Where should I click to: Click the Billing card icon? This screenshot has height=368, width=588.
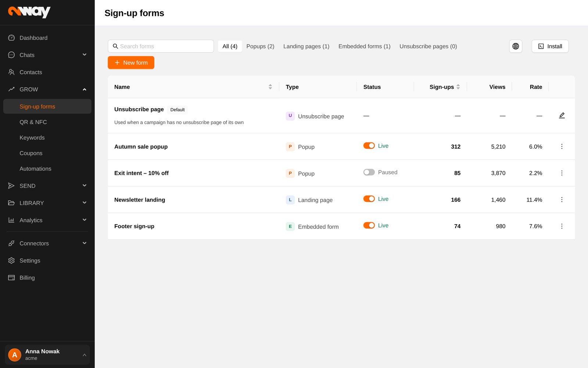click(x=11, y=277)
